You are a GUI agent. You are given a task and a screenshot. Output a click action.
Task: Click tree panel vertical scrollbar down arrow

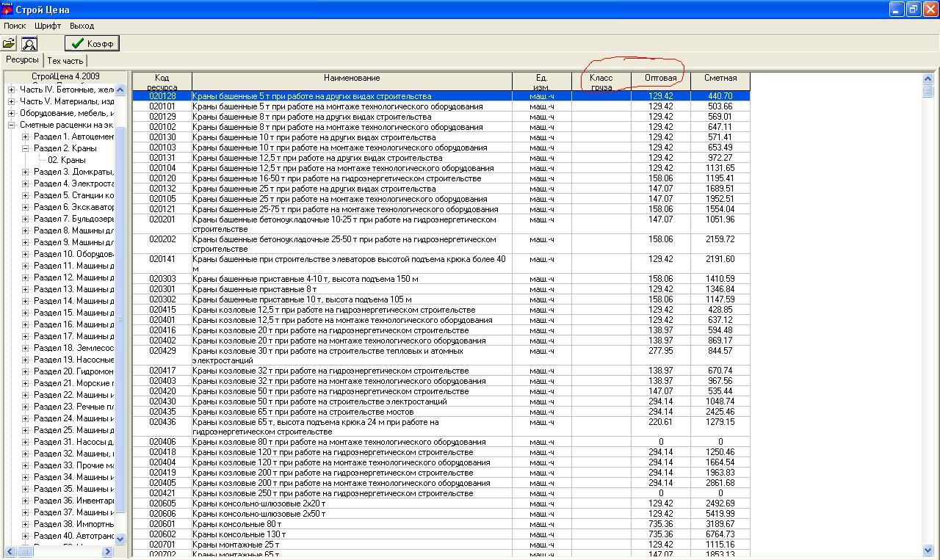click(120, 539)
